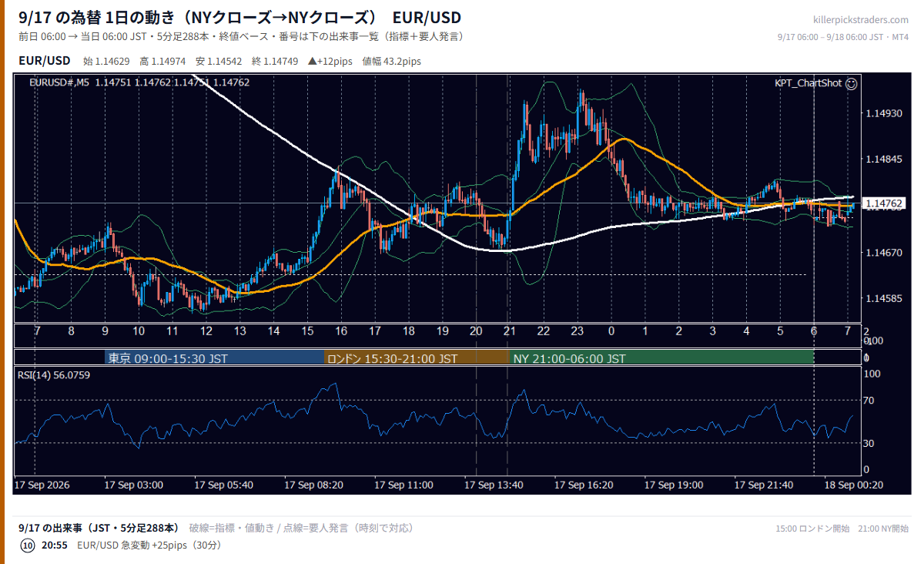Click the 9/17 06:00 – 9/18 06:00 JST・MT4 text
This screenshot has width=924, height=564.
pyautogui.click(x=844, y=37)
